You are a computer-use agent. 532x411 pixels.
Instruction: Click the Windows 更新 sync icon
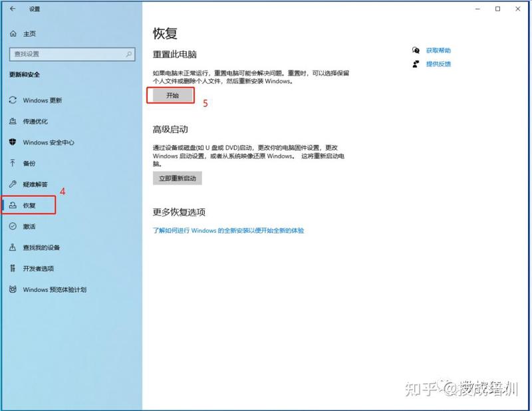pos(13,100)
